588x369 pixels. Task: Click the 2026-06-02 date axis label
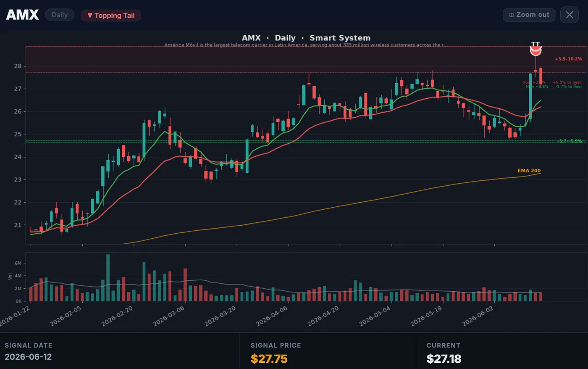click(x=478, y=316)
